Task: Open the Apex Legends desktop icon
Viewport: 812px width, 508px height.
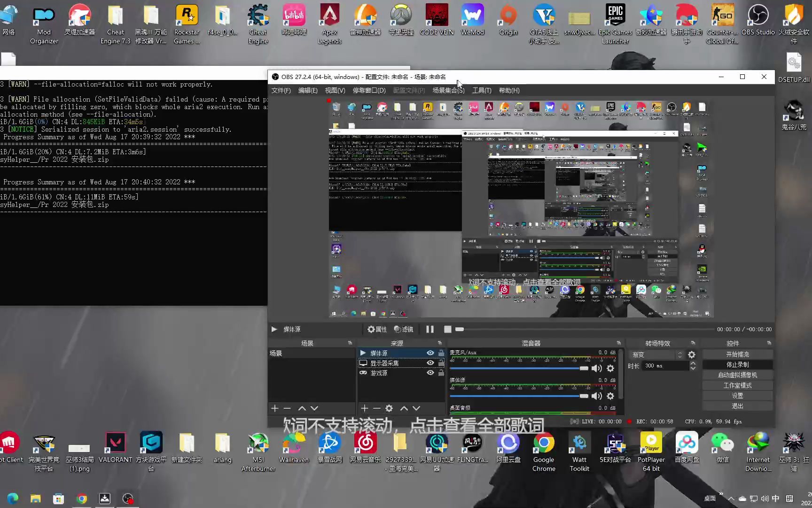Action: (x=329, y=24)
